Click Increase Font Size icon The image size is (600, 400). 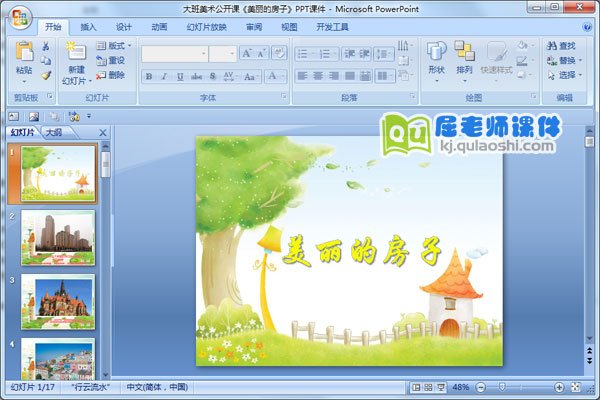247,54
